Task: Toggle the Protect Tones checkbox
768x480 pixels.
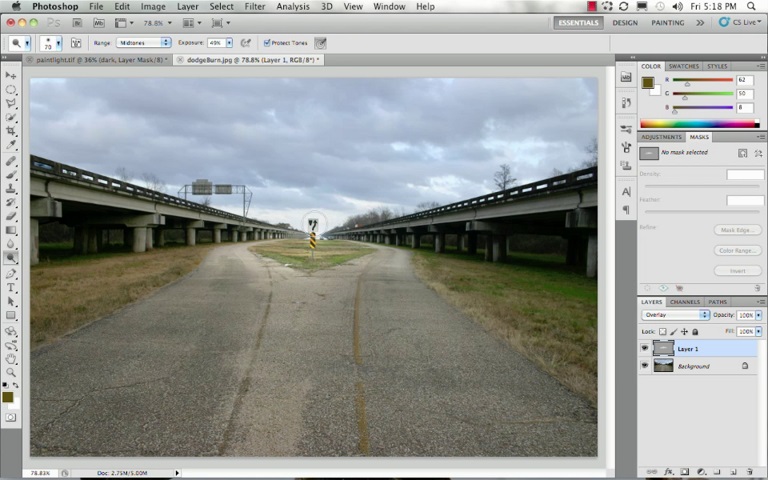Action: 267,43
